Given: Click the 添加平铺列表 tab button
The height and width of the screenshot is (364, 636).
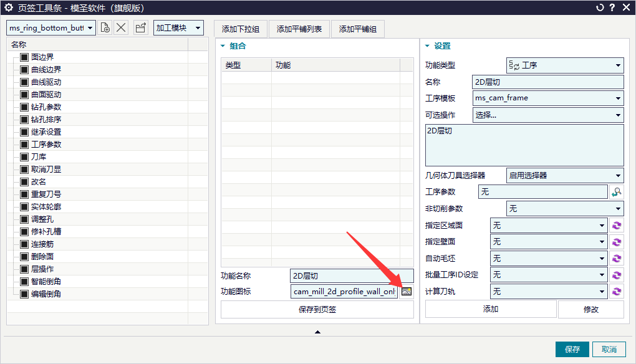Looking at the screenshot, I should coord(299,29).
